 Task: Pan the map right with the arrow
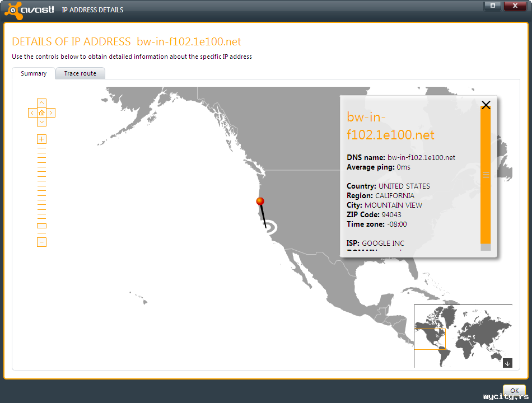coord(51,113)
